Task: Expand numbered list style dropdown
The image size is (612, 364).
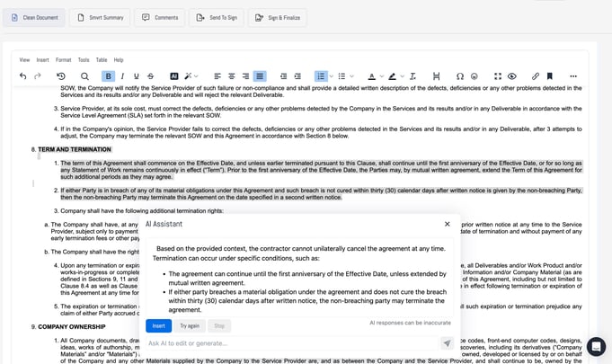Action: (x=331, y=76)
